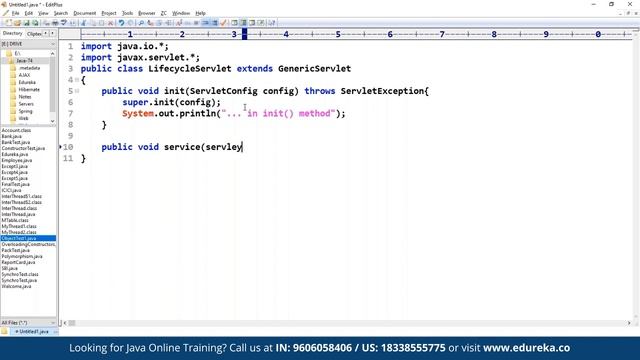The height and width of the screenshot is (360, 640).
Task: Click the editor horizontal scroll right arrow
Action: point(629,323)
